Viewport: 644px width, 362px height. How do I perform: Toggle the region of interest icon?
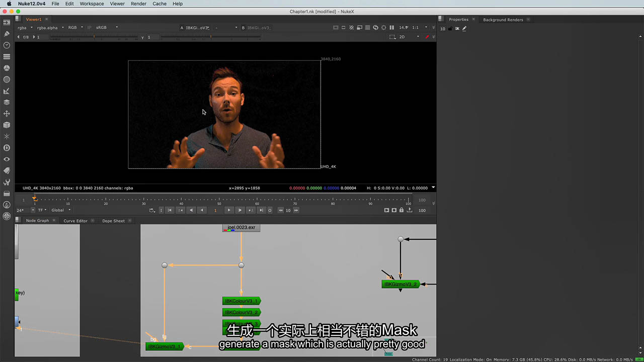[x=393, y=37]
